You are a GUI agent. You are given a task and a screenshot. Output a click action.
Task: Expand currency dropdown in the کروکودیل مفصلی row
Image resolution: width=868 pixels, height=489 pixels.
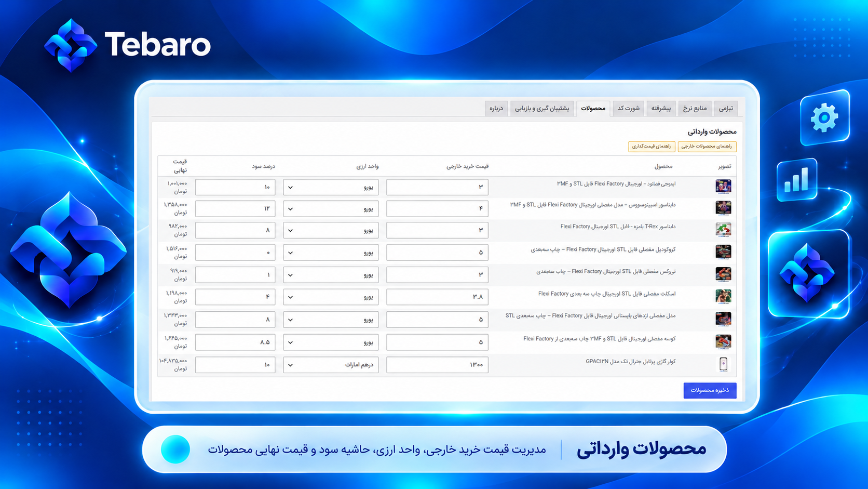331,253
